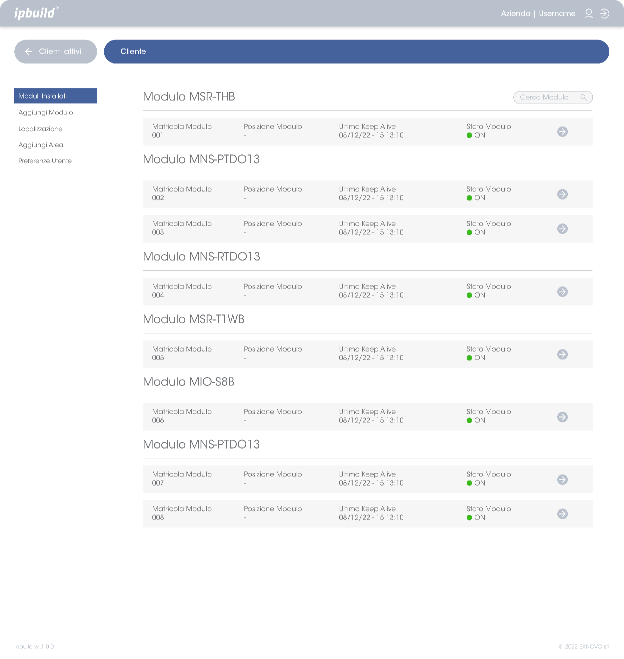This screenshot has width=624, height=659.
Task: Open Aggiungi Area from the sidebar
Action: [x=41, y=144]
